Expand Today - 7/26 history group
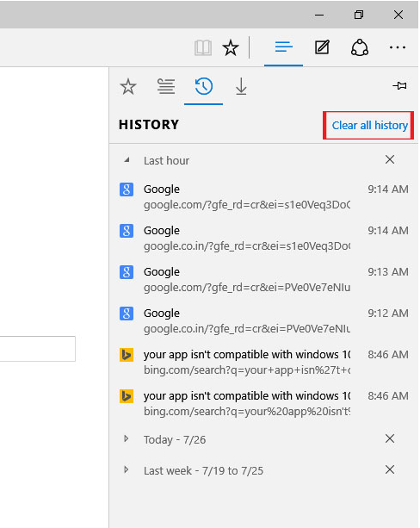 127,438
